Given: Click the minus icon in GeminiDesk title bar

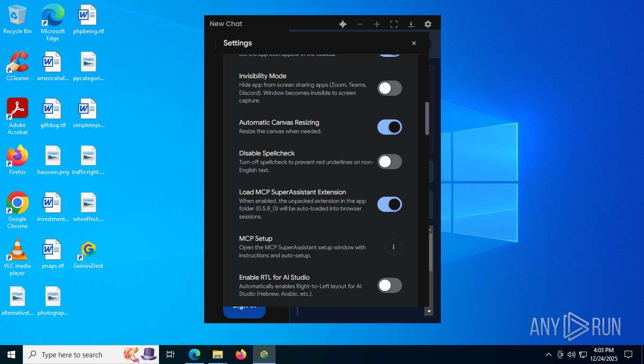Looking at the screenshot, I should coord(360,24).
